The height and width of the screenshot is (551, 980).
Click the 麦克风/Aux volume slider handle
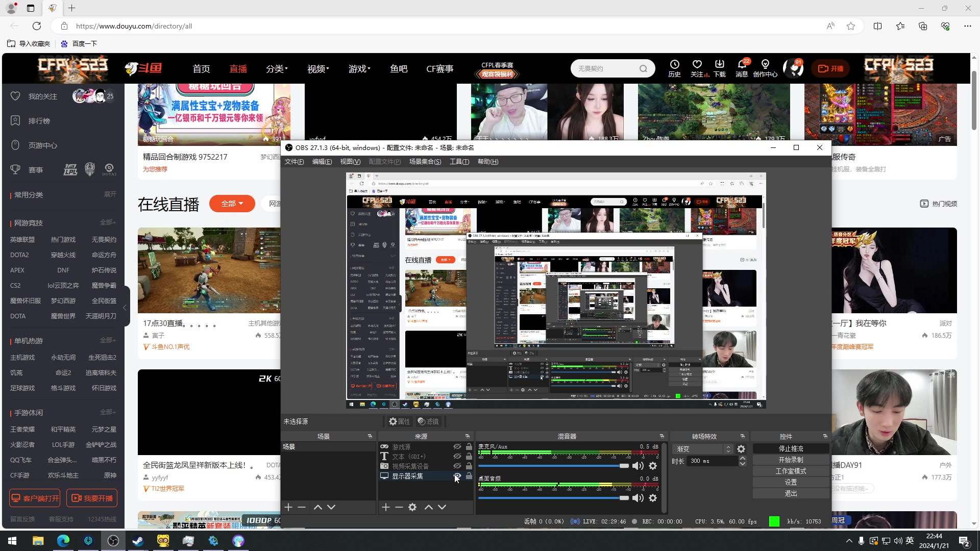624,466
